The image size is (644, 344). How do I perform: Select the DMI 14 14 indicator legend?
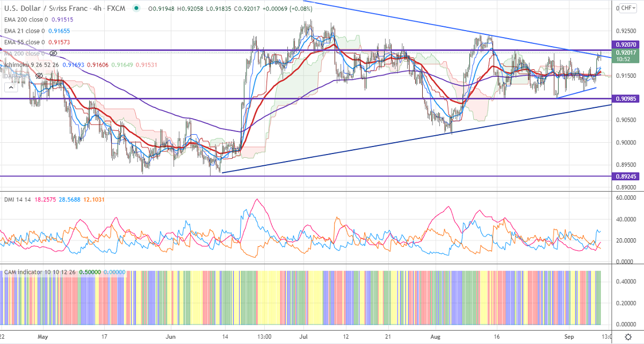click(17, 200)
